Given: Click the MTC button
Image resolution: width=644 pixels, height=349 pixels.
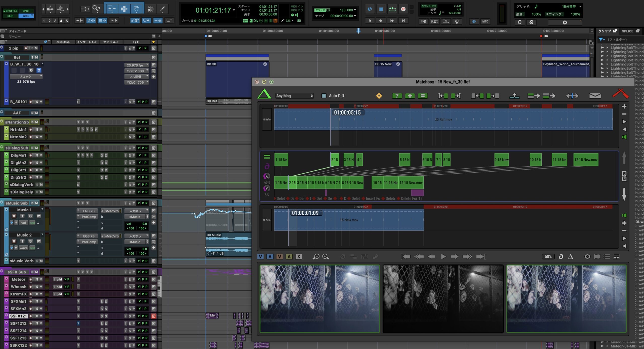Looking at the screenshot, I should coord(485,22).
